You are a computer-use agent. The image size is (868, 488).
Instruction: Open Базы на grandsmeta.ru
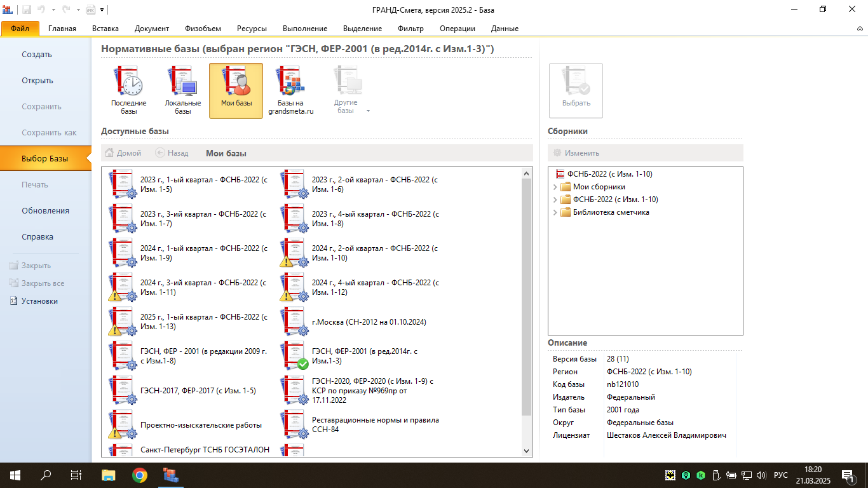click(290, 91)
